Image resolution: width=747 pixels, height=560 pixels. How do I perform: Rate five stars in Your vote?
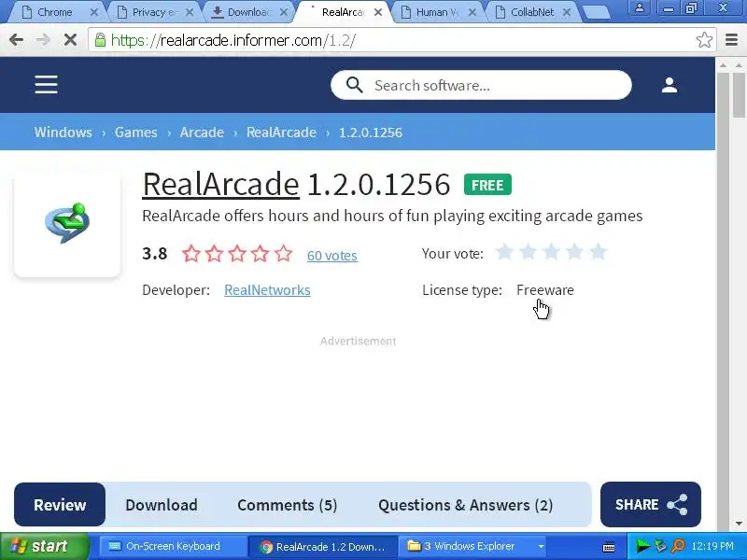pos(598,252)
